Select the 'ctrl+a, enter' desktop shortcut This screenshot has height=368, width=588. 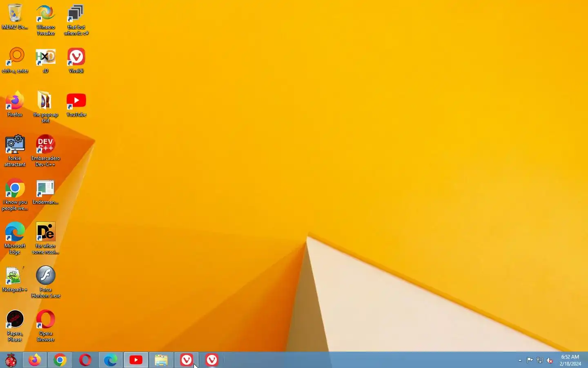tap(15, 61)
